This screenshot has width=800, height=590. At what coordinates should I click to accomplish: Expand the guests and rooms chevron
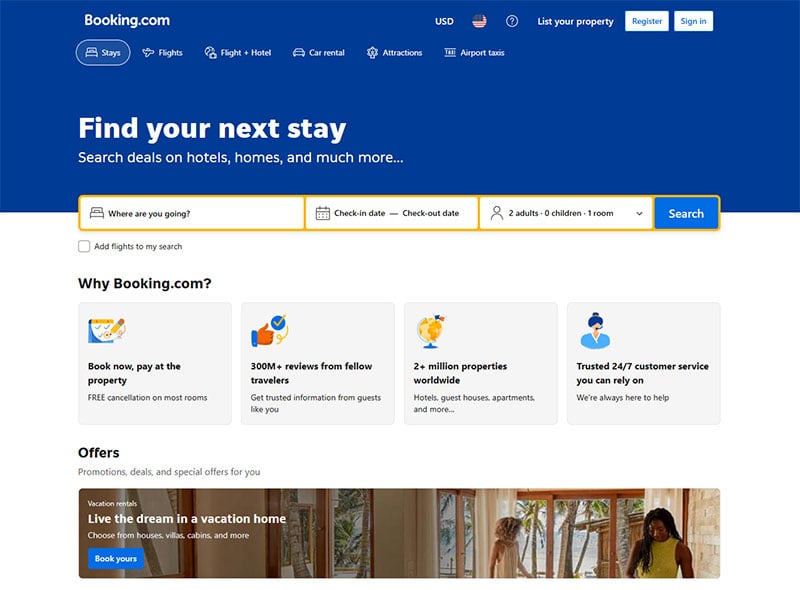[x=639, y=213]
